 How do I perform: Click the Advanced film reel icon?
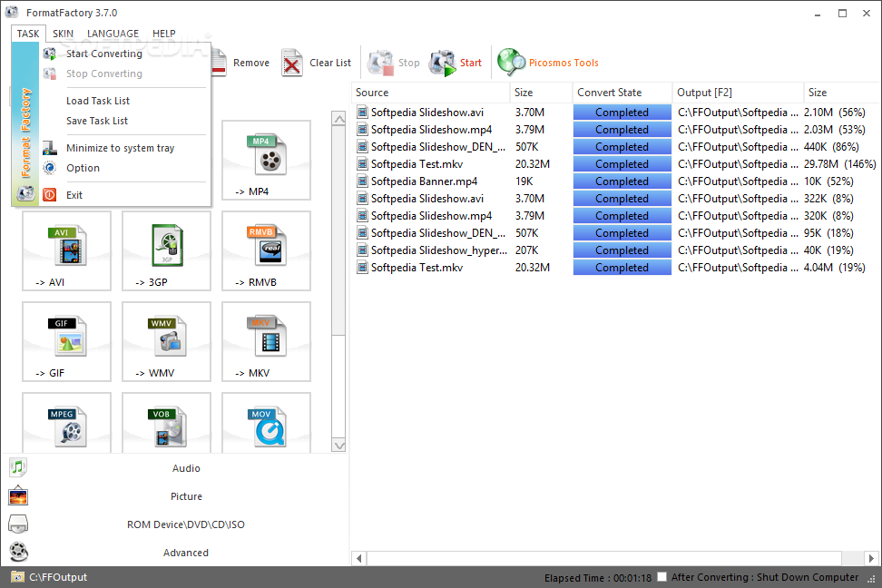pos(18,552)
